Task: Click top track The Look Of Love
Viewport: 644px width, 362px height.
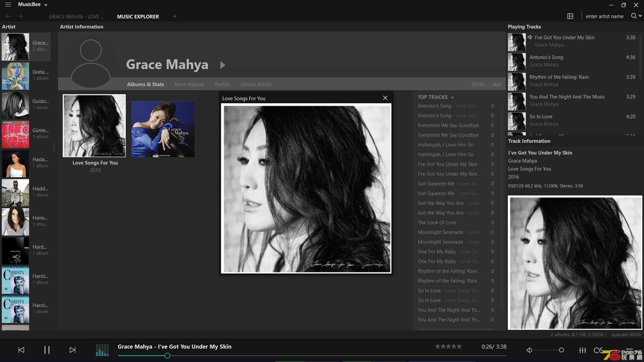Action: coord(455,222)
